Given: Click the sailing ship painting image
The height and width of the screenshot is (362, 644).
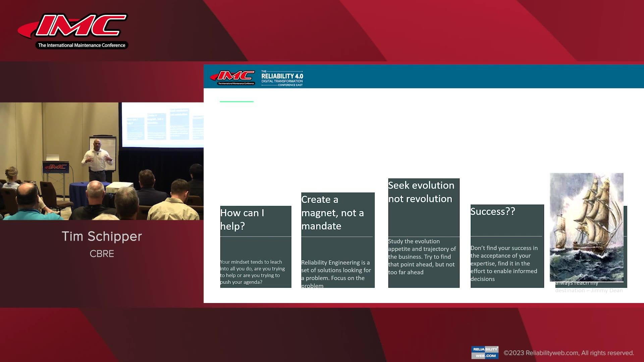Looking at the screenshot, I should click(x=586, y=227).
